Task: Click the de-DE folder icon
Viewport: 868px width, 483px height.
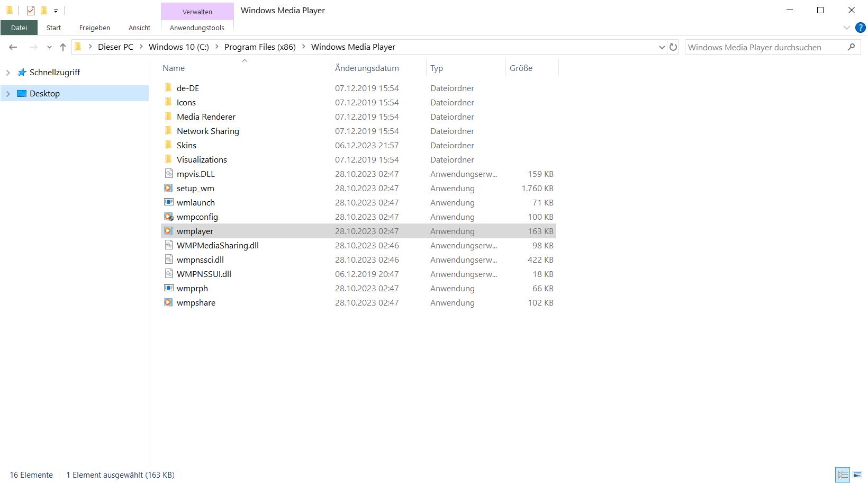Action: (168, 88)
